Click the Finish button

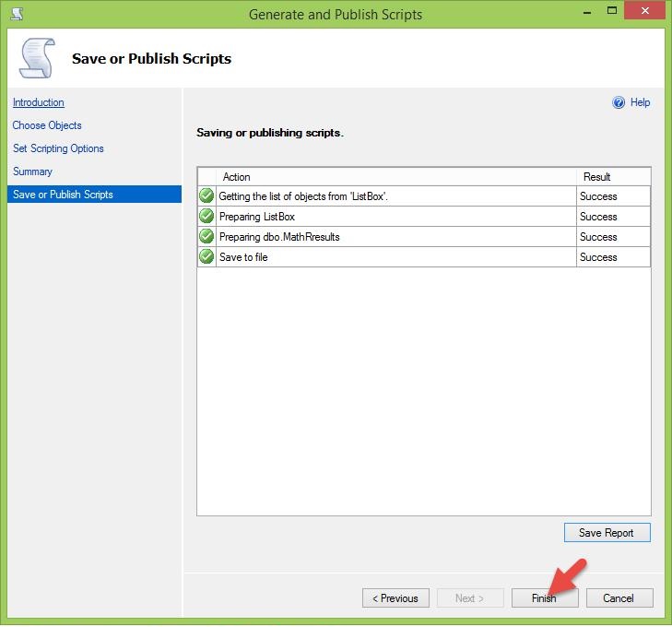coord(545,597)
